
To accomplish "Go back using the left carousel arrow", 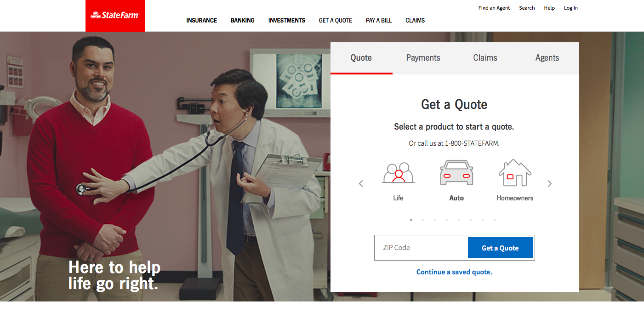I will pyautogui.click(x=361, y=183).
